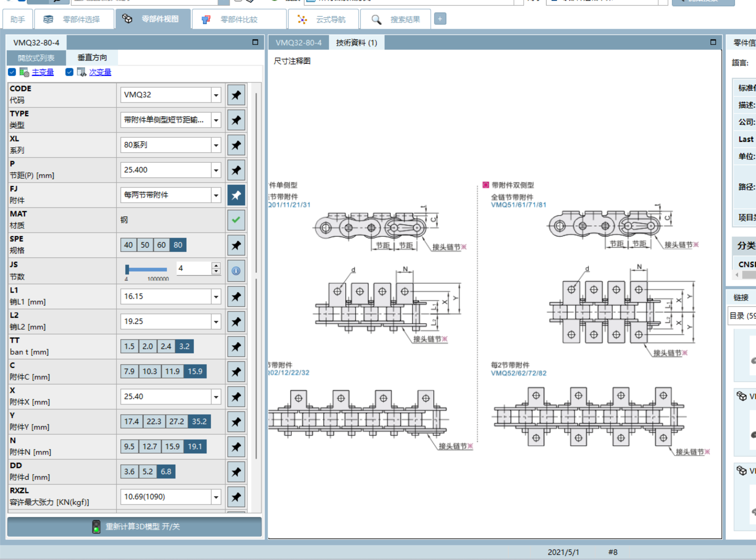Add a new tab with plus icon
Viewport: 756px width, 560px height.
440,19
